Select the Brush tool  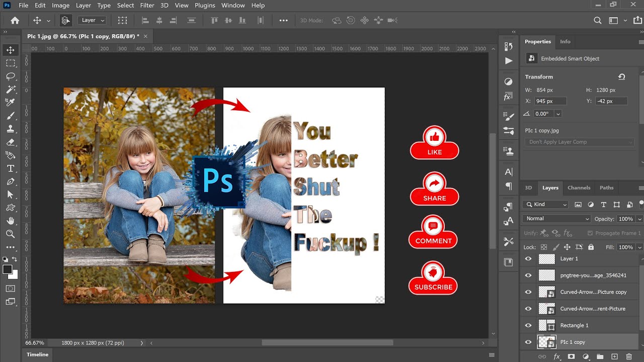10,116
